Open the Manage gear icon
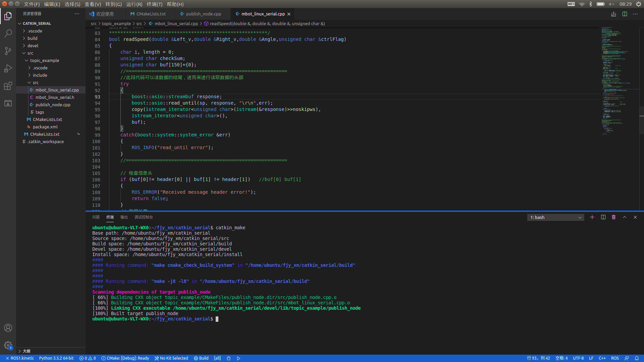 [8, 345]
